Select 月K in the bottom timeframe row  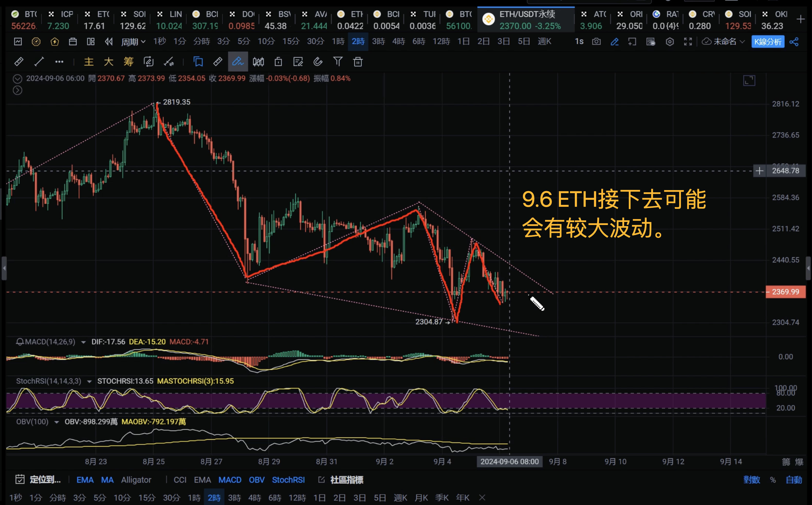tap(421, 498)
